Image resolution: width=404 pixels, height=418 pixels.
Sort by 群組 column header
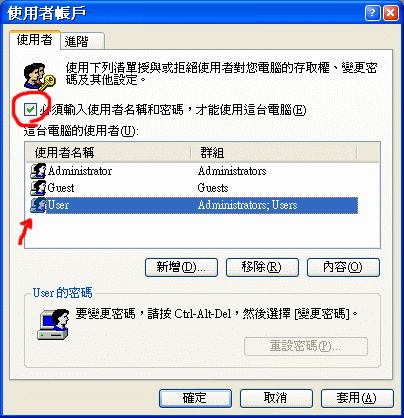click(x=274, y=153)
